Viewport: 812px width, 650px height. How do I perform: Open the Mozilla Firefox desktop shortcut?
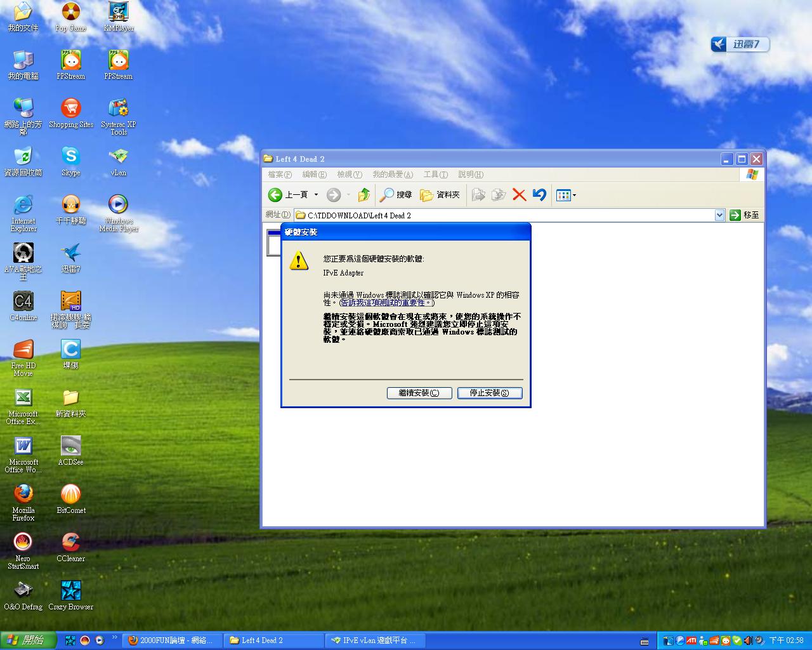point(23,494)
